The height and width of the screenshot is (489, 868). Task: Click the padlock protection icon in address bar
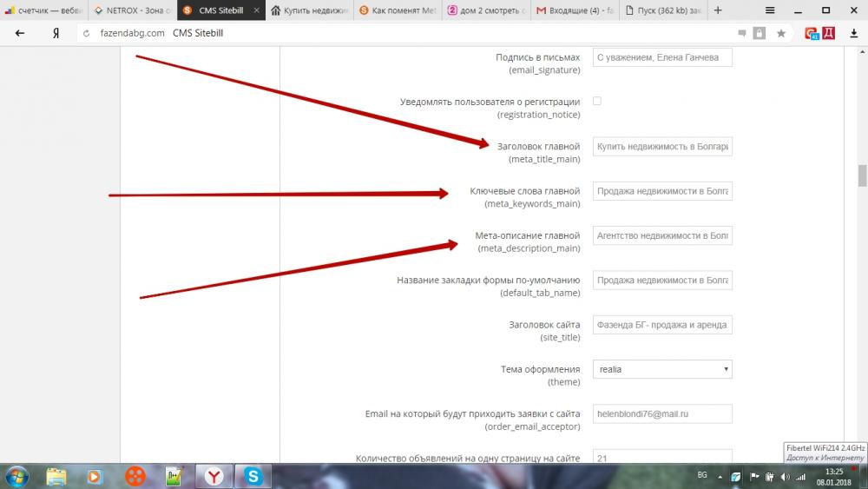[x=759, y=33]
